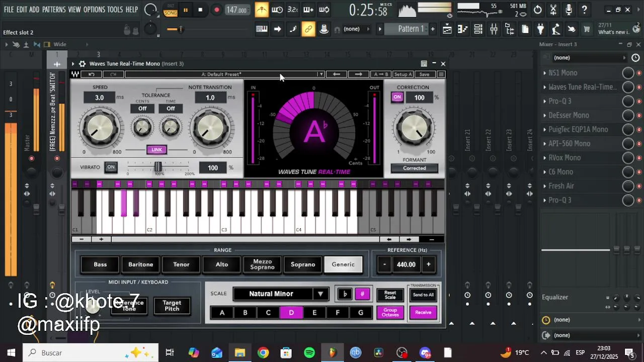Pause playback in the transport bar

click(x=185, y=10)
